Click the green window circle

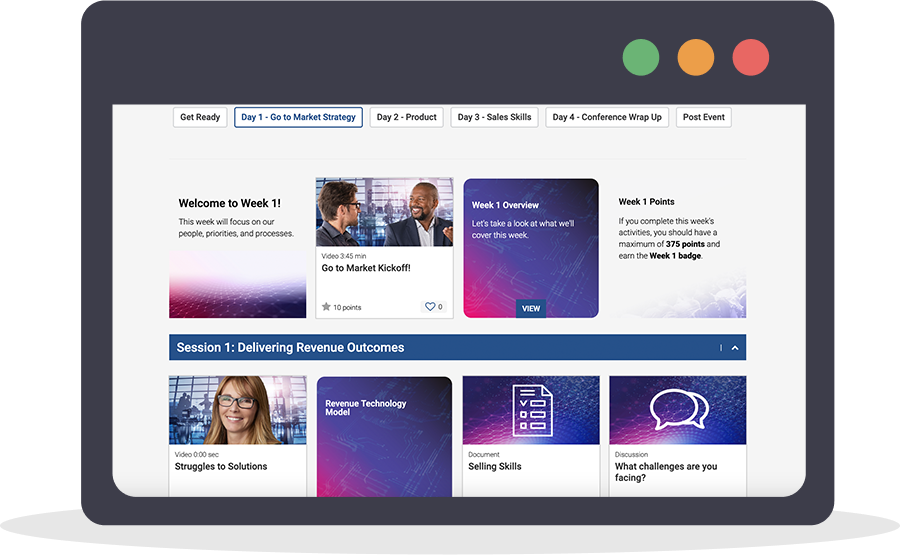[x=641, y=57]
